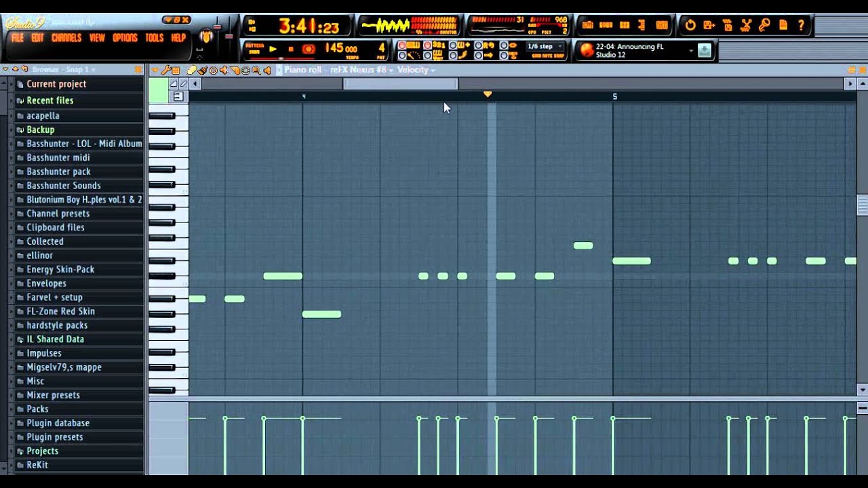Screen dimensions: 868x488
Task: Click the Save new version icon
Action: (709, 25)
